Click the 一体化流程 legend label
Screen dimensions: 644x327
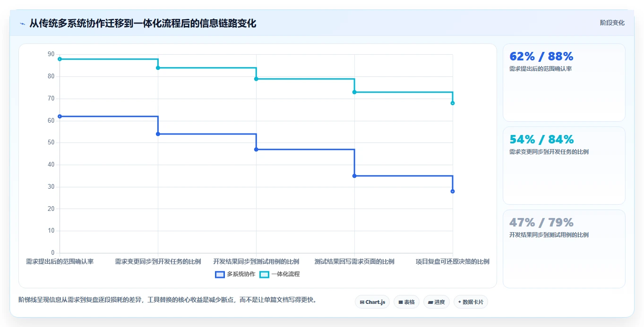coord(285,274)
